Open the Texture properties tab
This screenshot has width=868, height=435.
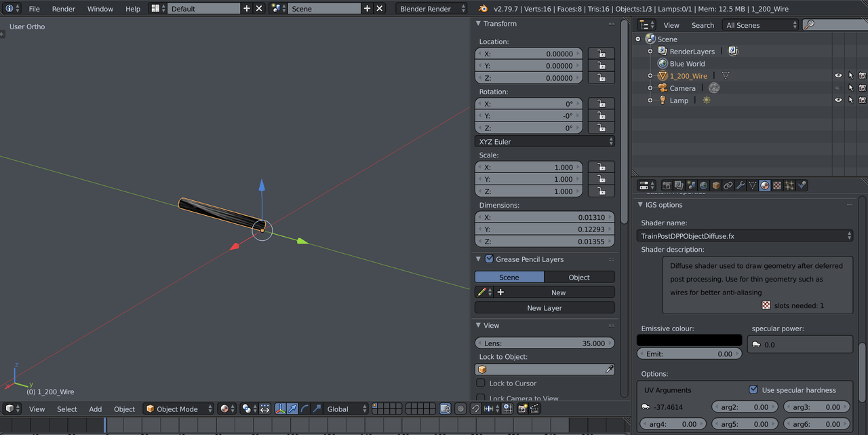pos(777,185)
